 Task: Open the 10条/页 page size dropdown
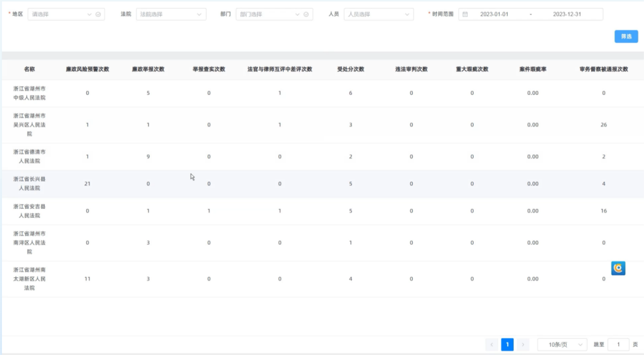[562, 345]
